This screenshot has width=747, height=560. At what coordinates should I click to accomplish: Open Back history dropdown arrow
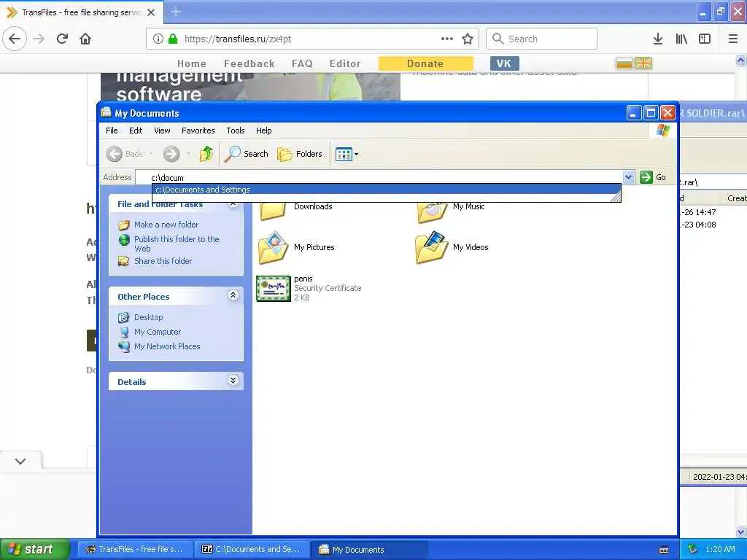coord(152,154)
